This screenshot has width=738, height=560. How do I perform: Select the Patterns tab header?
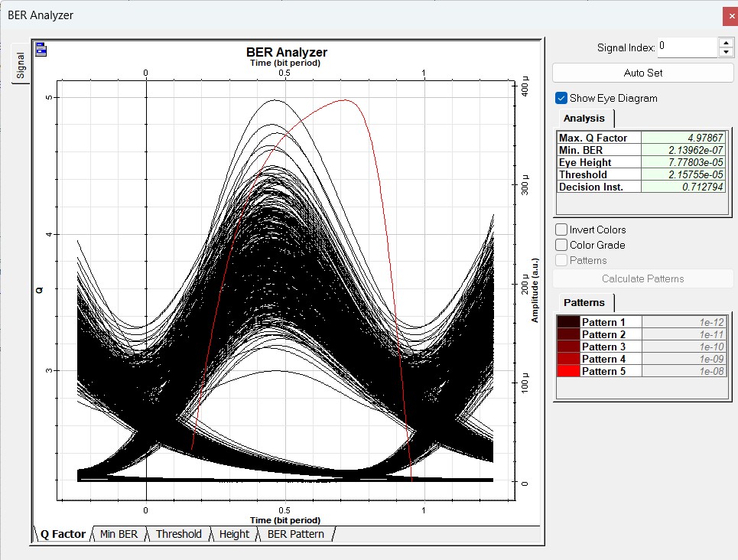(x=584, y=302)
